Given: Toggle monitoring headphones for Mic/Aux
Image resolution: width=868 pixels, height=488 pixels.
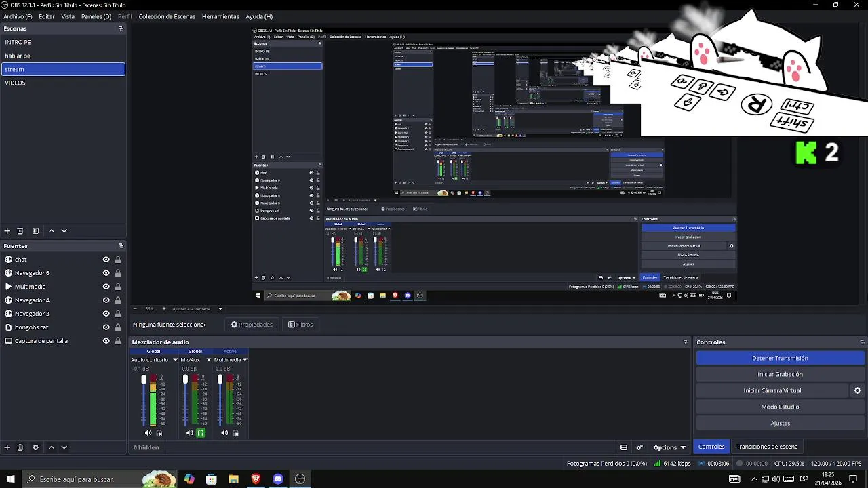Looking at the screenshot, I should (201, 433).
